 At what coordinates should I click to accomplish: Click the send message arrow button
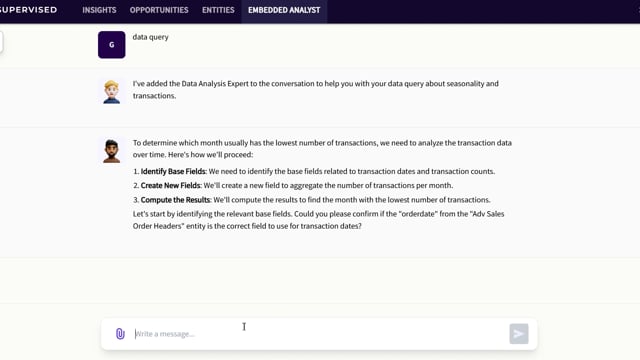[x=519, y=334]
